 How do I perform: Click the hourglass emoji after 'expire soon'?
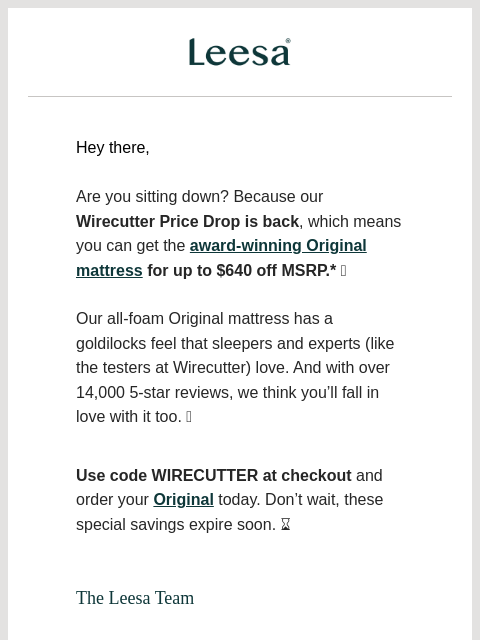286,524
